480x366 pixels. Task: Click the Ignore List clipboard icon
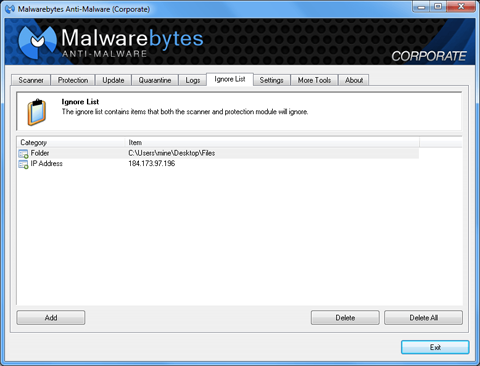pyautogui.click(x=37, y=112)
